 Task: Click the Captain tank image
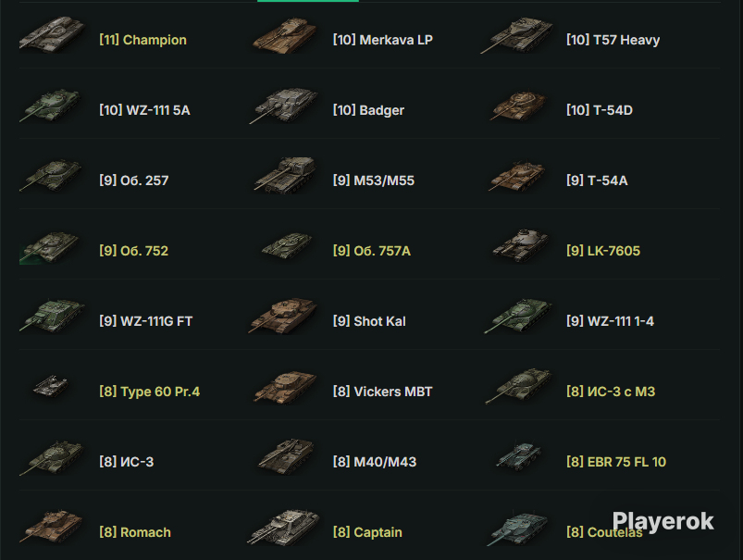(x=283, y=527)
